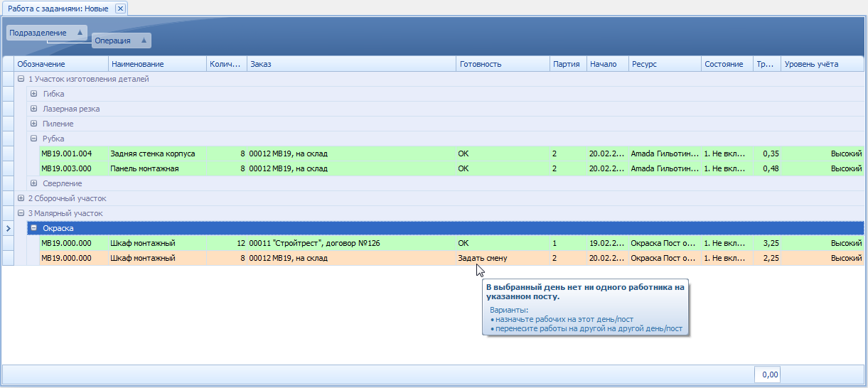Screen dimensions: 868x388
Task: Expand '2 Сборочный участок' group
Action: point(21,198)
